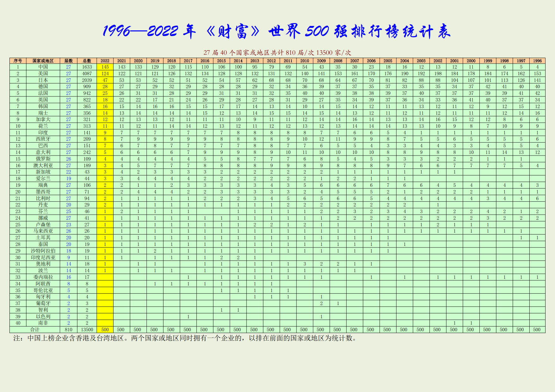Select the 国家或地区 header cell
The height and width of the screenshot is (392, 555).
tap(43, 61)
